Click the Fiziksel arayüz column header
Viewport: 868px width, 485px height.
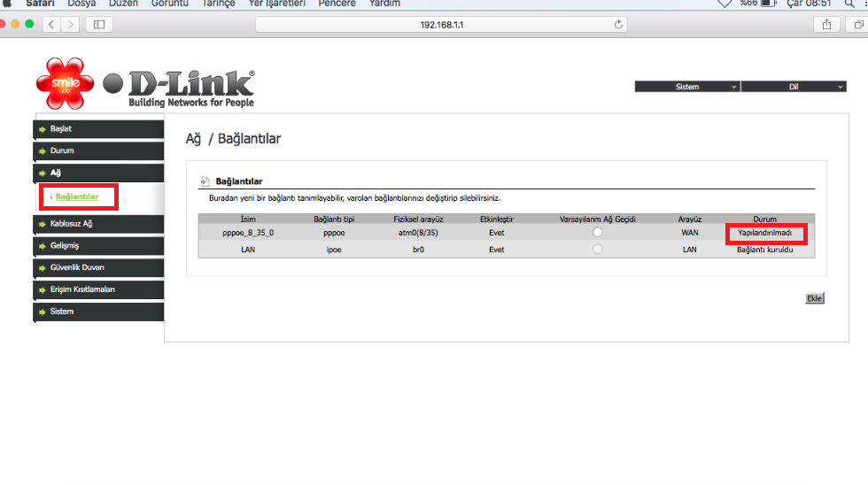[418, 219]
